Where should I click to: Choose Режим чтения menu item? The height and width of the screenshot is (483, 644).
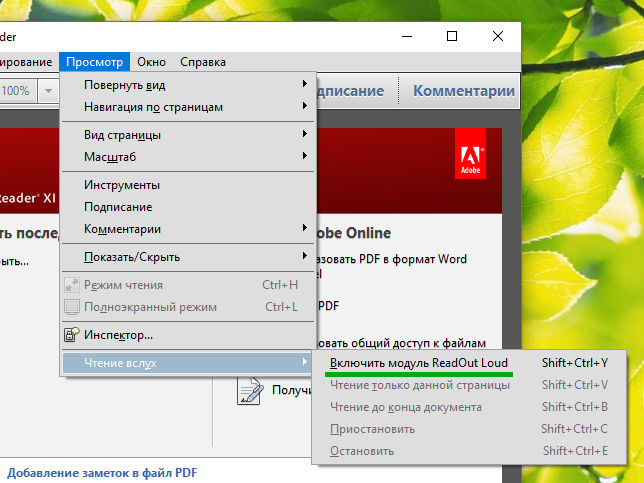tap(189, 285)
